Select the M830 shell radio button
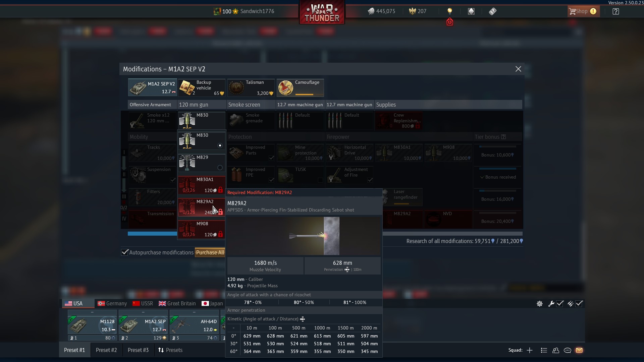This screenshot has height=362, width=644. click(220, 145)
